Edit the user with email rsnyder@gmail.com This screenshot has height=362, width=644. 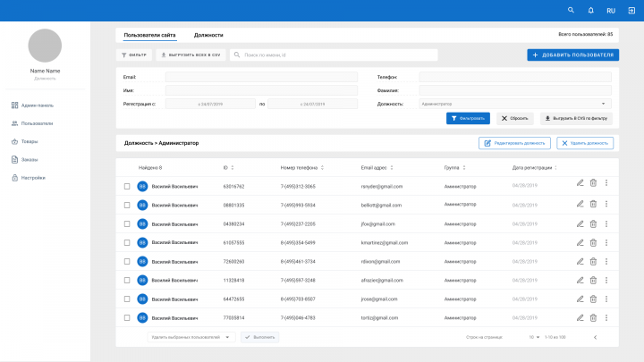[x=580, y=183]
